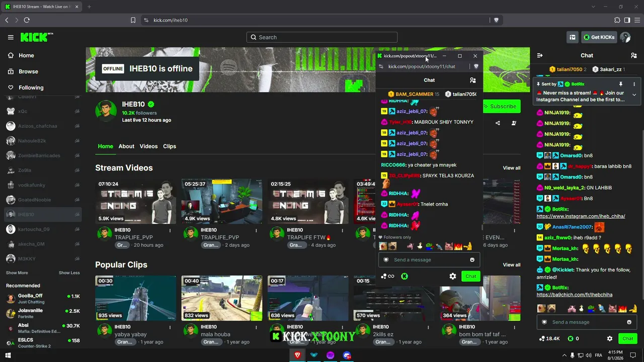This screenshot has height=362, width=644.
Task: Open options for 2kills ez clip
Action: [x=428, y=328]
